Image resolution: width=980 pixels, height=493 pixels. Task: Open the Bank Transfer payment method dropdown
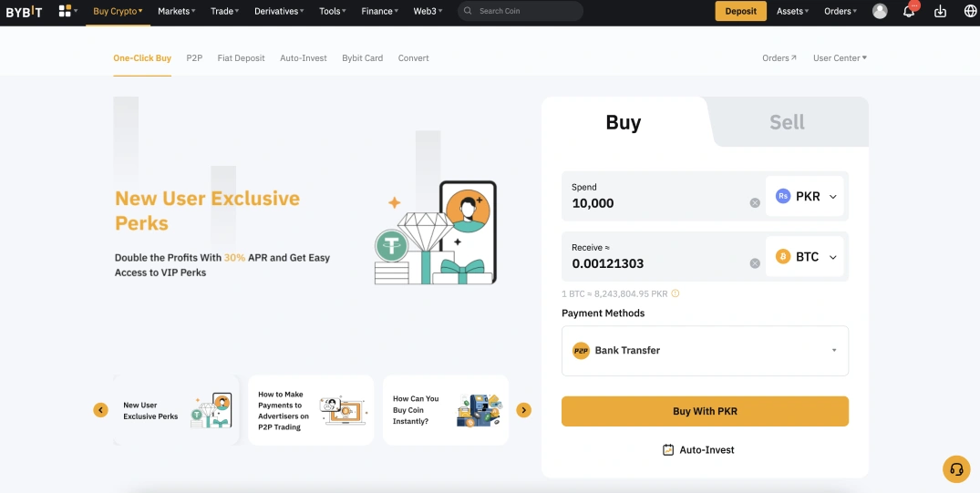pyautogui.click(x=705, y=351)
